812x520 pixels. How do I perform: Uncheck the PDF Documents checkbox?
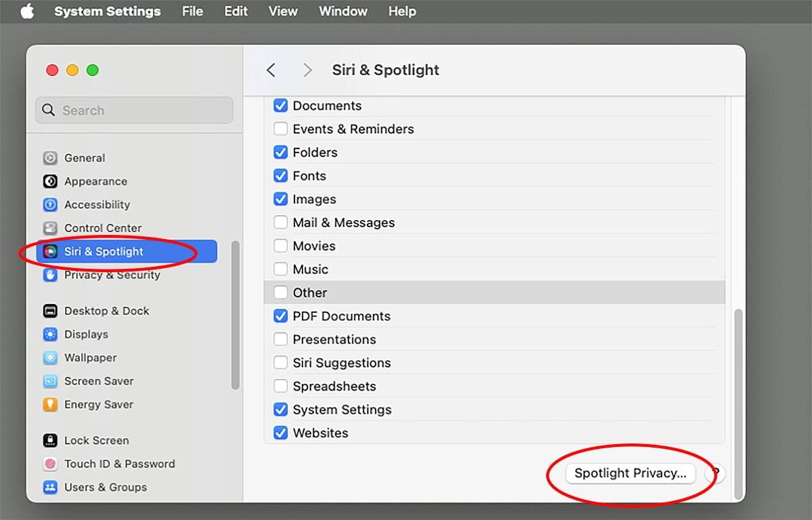point(280,316)
